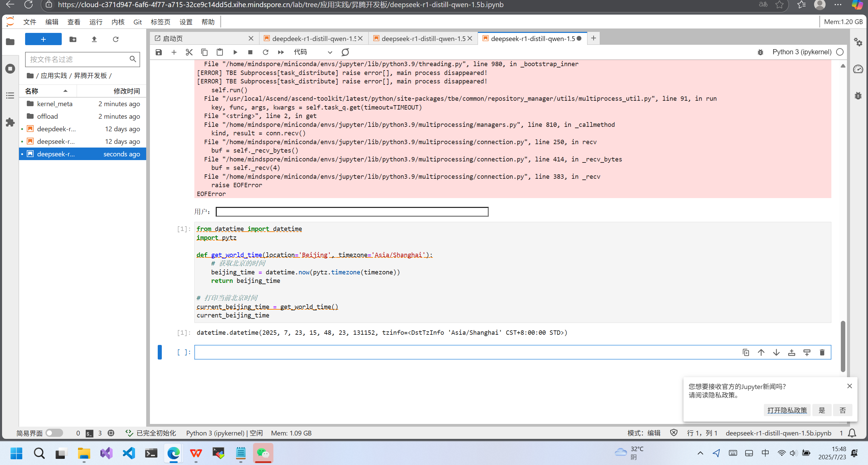Open the Kernel (内核) menu
The image size is (868, 465).
[x=118, y=22]
